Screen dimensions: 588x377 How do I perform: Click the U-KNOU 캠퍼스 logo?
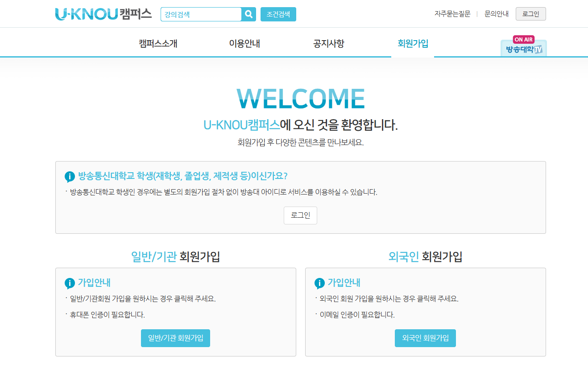[x=104, y=14]
